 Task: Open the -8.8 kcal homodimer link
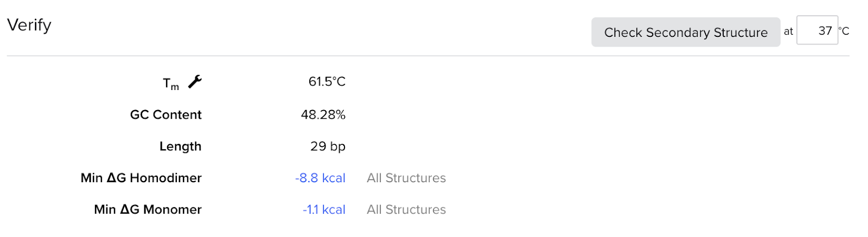[320, 178]
